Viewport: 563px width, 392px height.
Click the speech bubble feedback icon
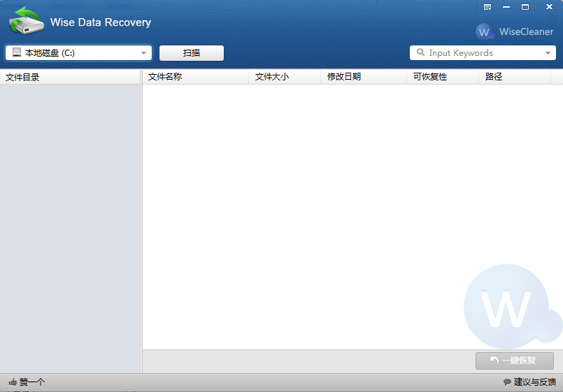pyautogui.click(x=507, y=382)
